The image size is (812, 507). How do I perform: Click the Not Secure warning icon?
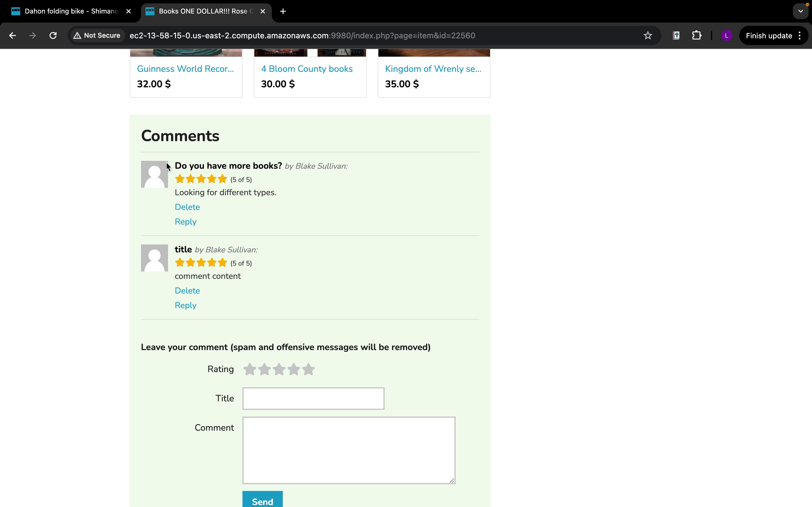[78, 35]
